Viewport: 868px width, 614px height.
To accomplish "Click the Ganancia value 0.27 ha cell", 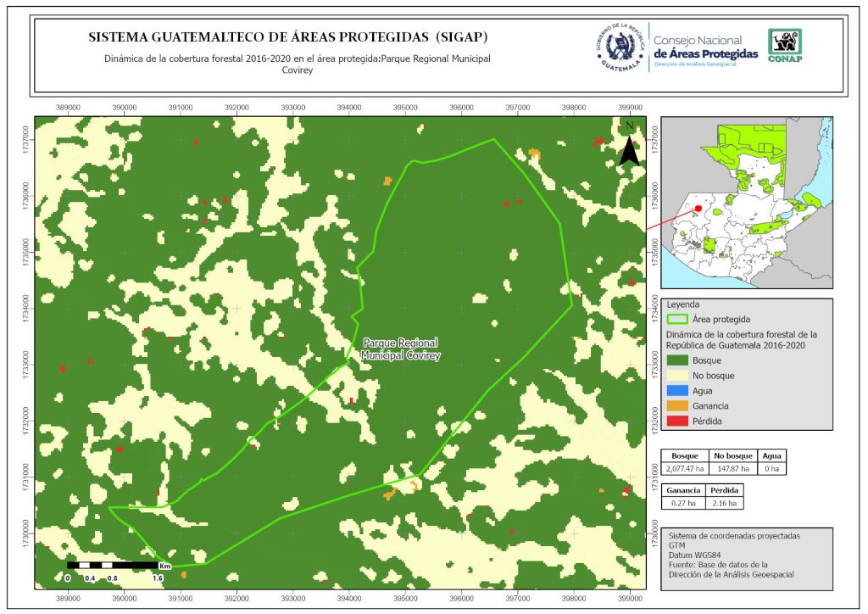I will tap(682, 503).
